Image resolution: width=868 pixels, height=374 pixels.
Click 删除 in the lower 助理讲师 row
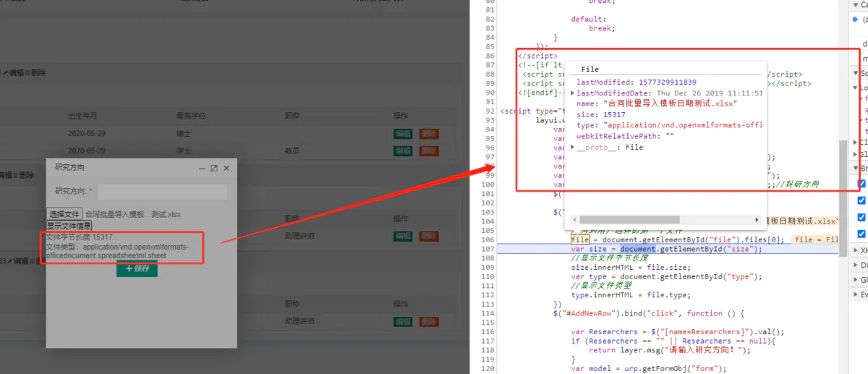pyautogui.click(x=429, y=321)
